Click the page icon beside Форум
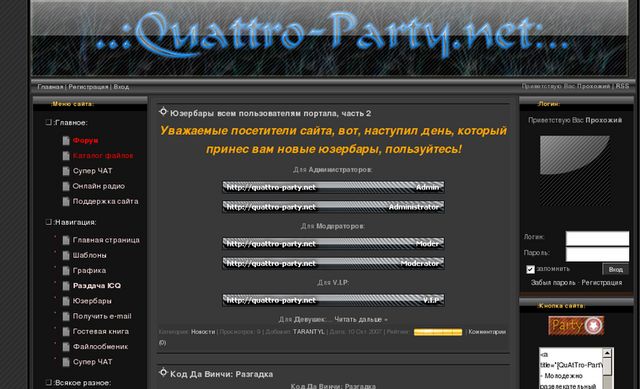The width and height of the screenshot is (640, 389). [66, 141]
